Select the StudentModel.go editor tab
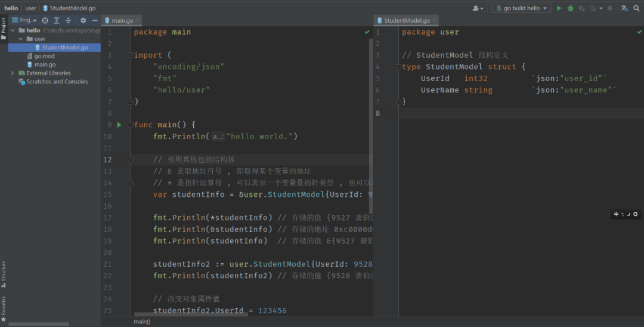 407,20
